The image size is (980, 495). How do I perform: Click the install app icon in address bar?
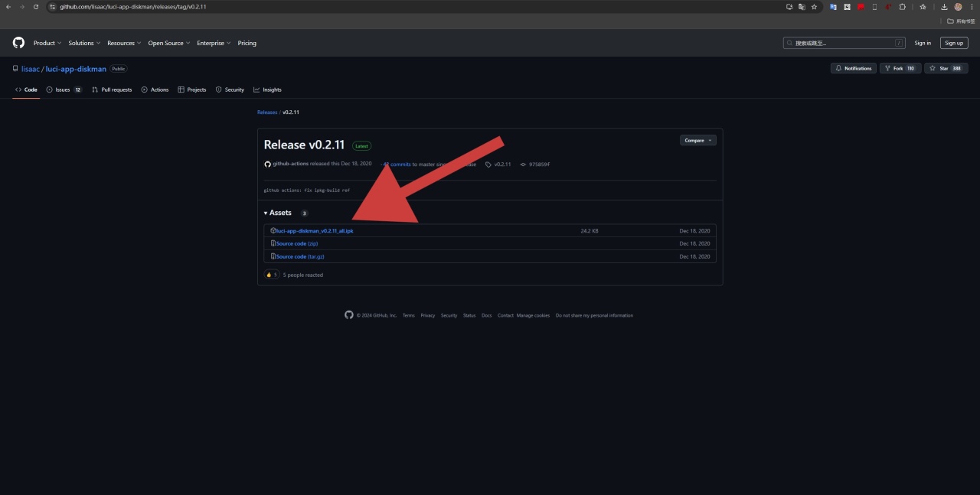pos(789,7)
